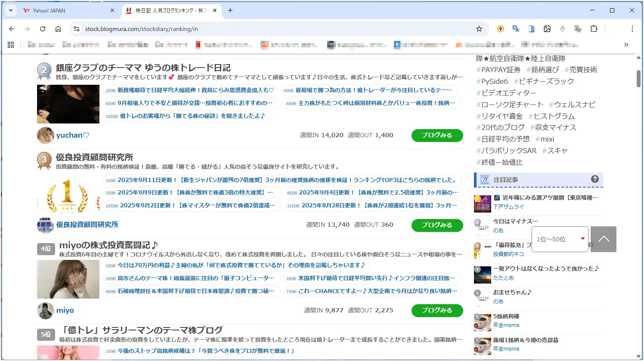Open Chrome's three-dot menu

click(632, 29)
